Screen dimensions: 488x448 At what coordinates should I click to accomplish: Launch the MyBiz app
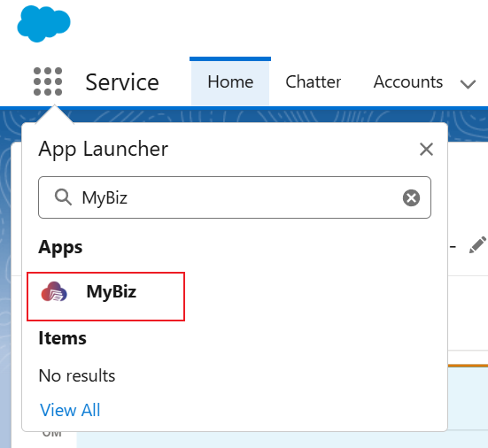[105, 297]
